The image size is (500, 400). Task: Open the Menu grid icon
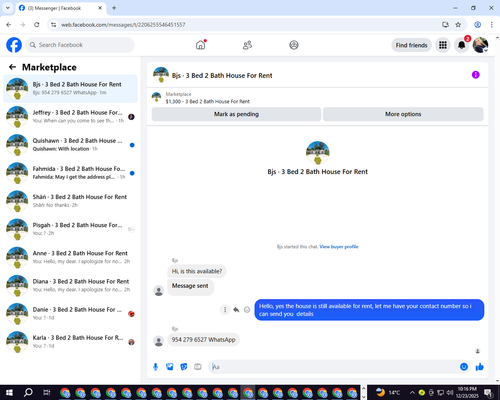[443, 45]
